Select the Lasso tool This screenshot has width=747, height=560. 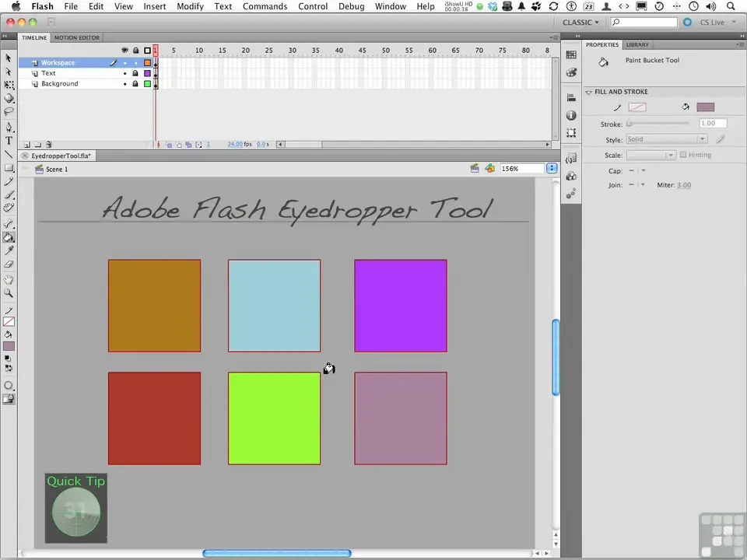(x=9, y=112)
